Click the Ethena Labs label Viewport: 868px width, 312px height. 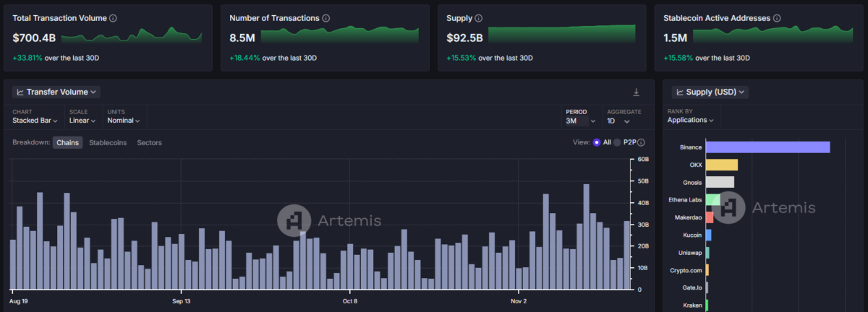click(686, 200)
